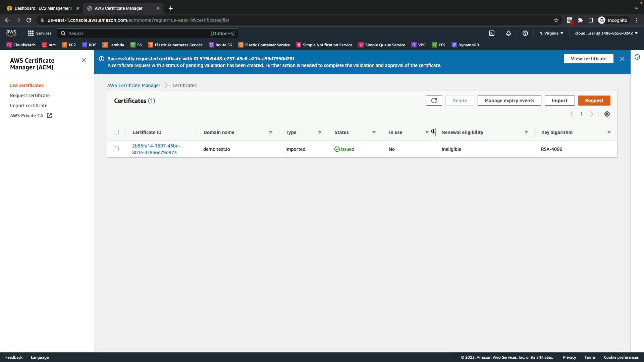Open notifications bell icon
Viewport: 644px width, 362px height.
coord(508,33)
